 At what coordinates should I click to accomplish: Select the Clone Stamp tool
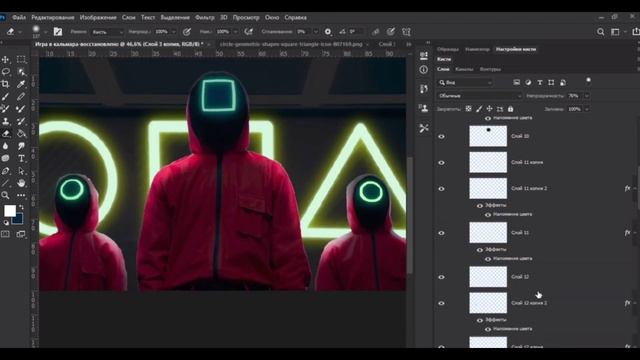point(5,121)
